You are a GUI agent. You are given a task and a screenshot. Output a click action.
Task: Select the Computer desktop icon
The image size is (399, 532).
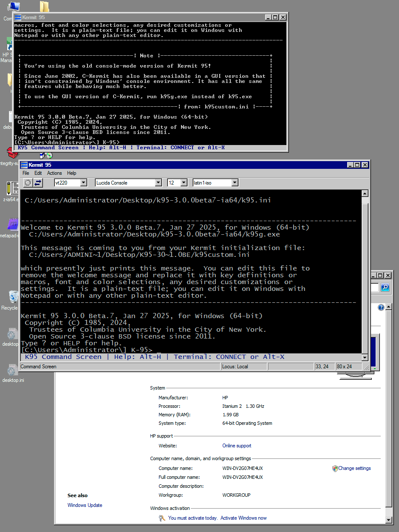click(x=13, y=7)
